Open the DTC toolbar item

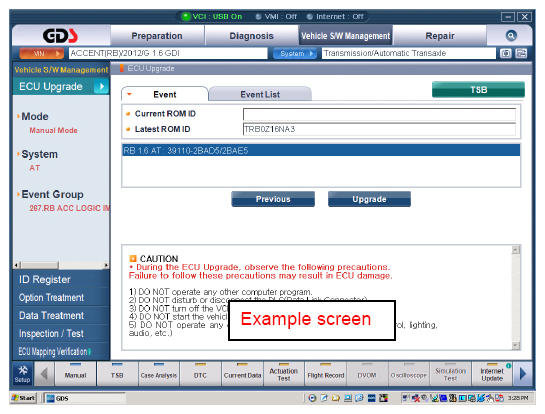click(x=200, y=374)
